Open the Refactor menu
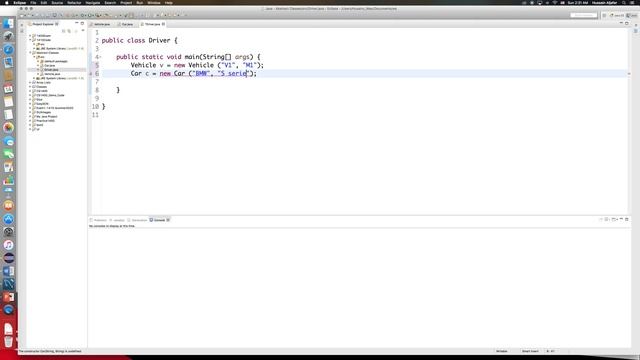The height and width of the screenshot is (360, 640). [x=74, y=2]
